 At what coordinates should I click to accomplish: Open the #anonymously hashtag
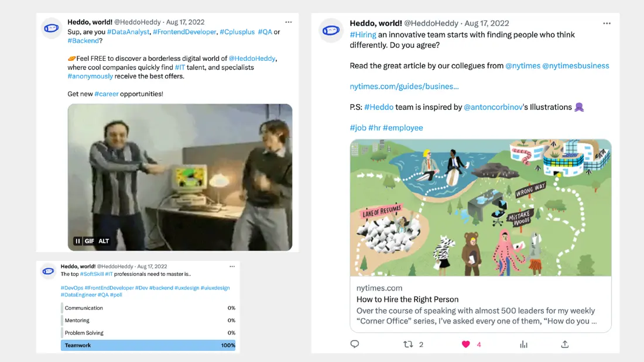[90, 77]
